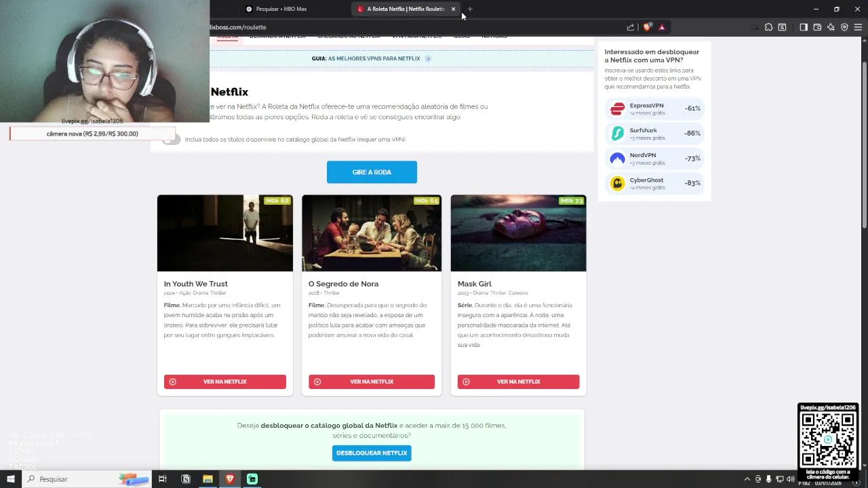Click the NordVPN logo icon
The width and height of the screenshot is (868, 488).
click(617, 159)
